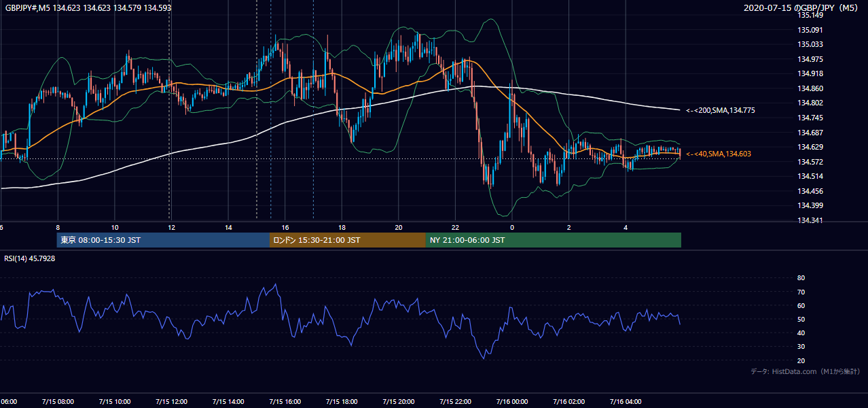Click hour 16 tick under price chart

point(285,228)
